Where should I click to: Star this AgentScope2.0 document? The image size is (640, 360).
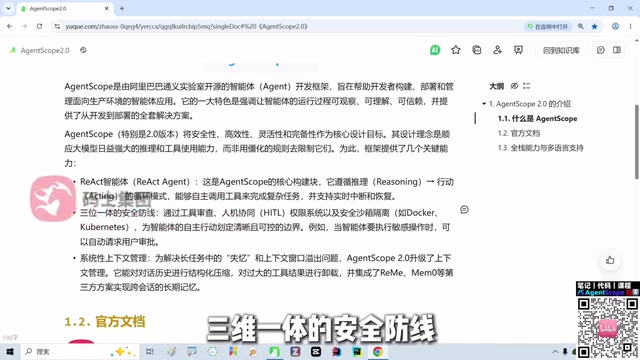(x=456, y=50)
